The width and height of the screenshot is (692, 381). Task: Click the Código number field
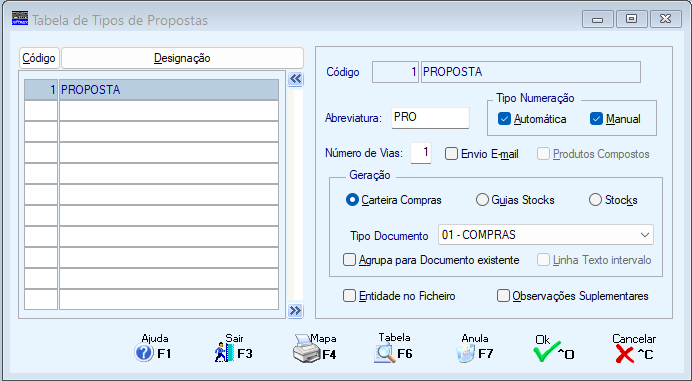pyautogui.click(x=395, y=72)
